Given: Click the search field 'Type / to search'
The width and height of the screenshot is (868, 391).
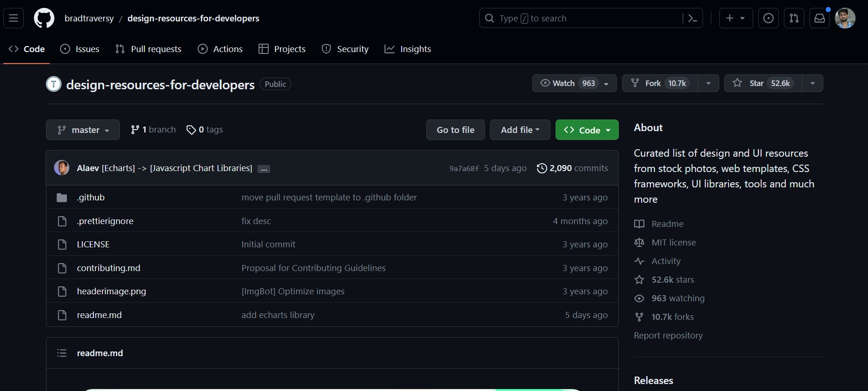Looking at the screenshot, I should 591,18.
